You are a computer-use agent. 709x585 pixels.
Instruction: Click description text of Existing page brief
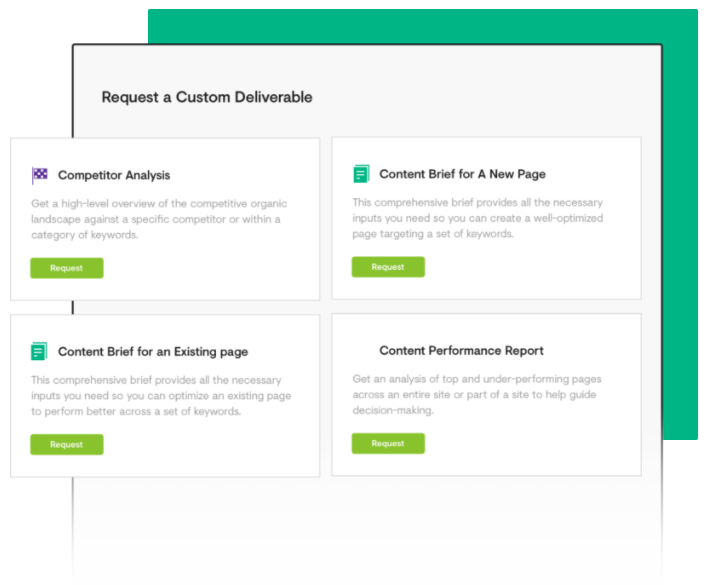coord(156,395)
